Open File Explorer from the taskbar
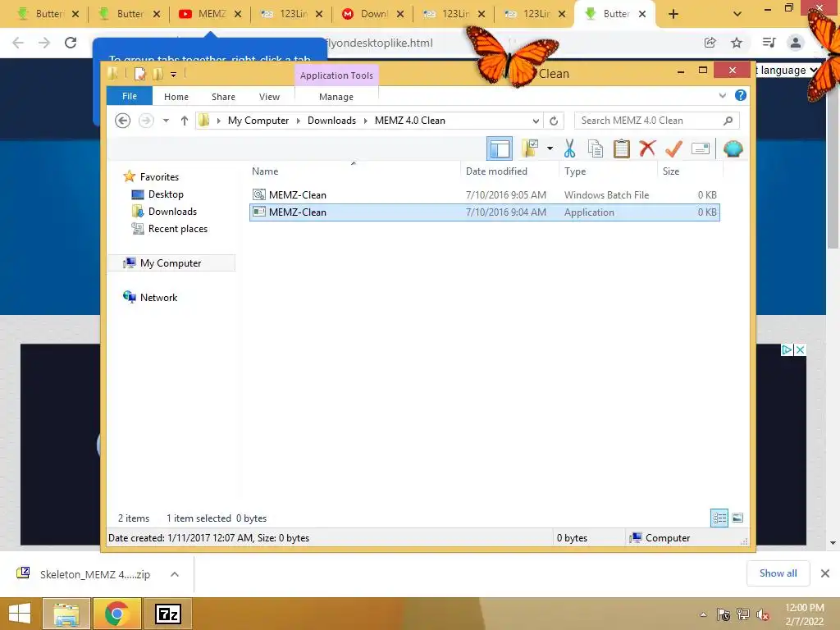 (x=66, y=614)
